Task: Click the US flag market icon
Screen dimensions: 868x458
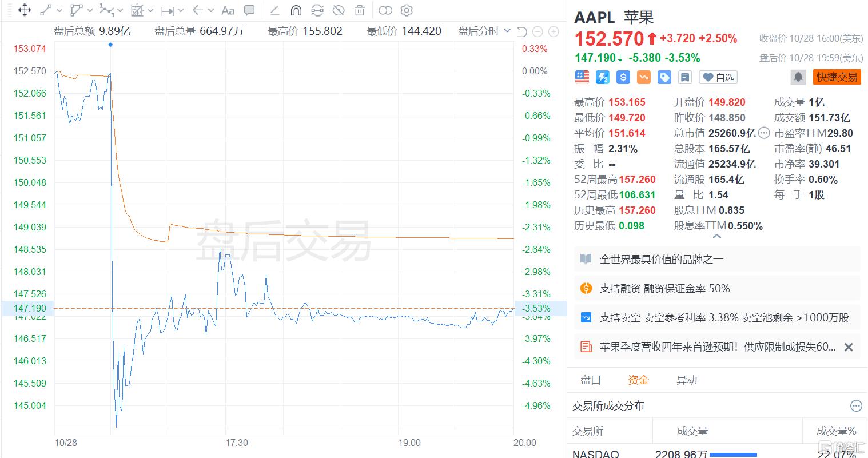Action: 582,77
